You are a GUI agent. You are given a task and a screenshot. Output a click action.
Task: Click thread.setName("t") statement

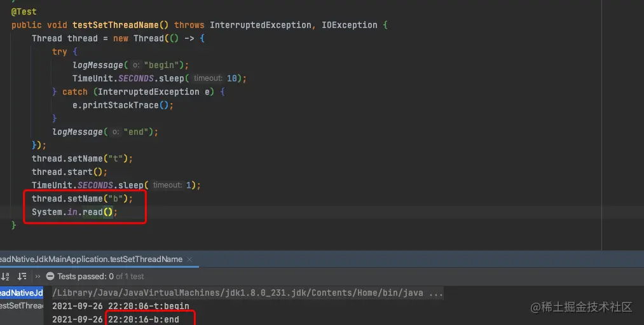(82, 158)
